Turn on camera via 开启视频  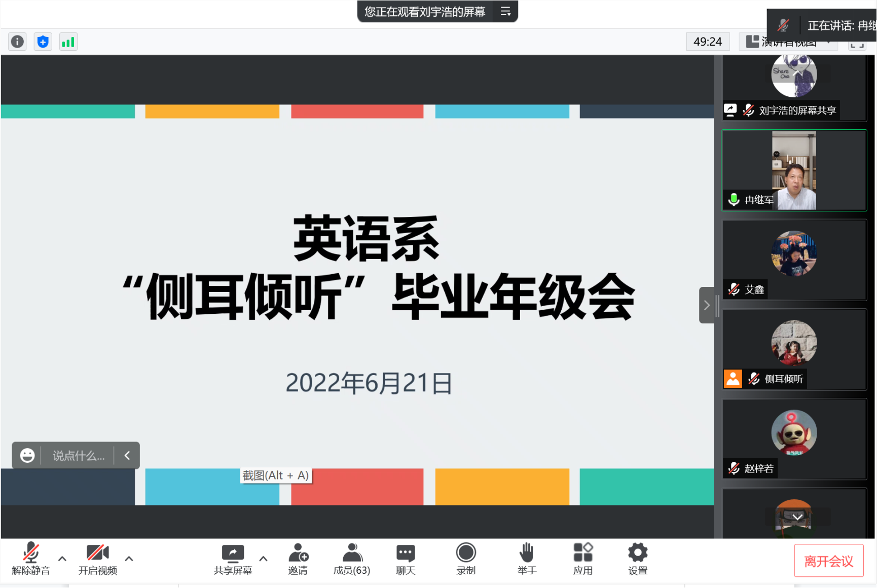(x=97, y=559)
